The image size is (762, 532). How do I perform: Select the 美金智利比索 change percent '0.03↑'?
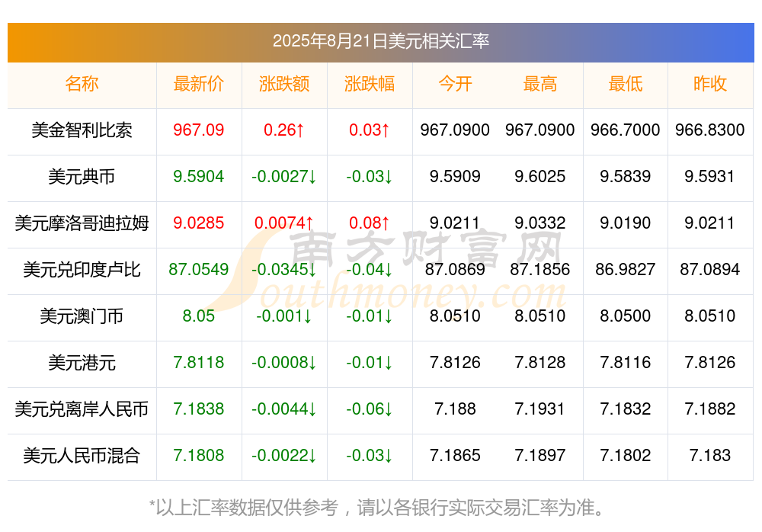click(370, 130)
